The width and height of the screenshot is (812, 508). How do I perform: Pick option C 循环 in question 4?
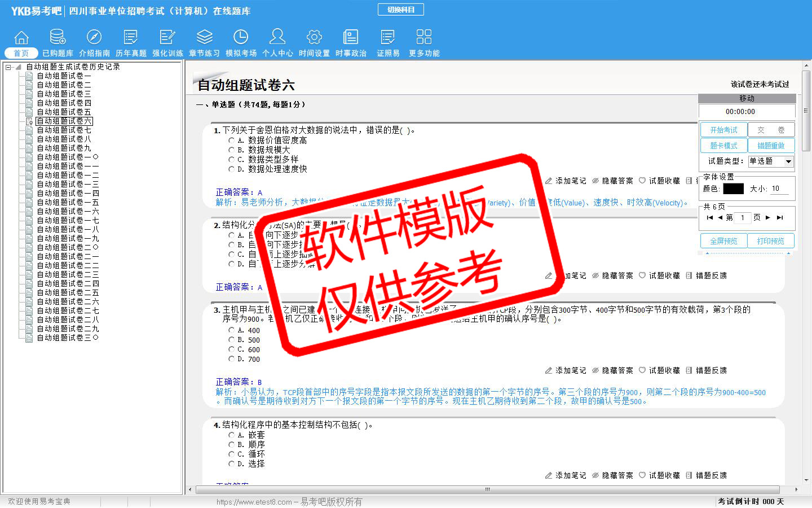tap(232, 454)
